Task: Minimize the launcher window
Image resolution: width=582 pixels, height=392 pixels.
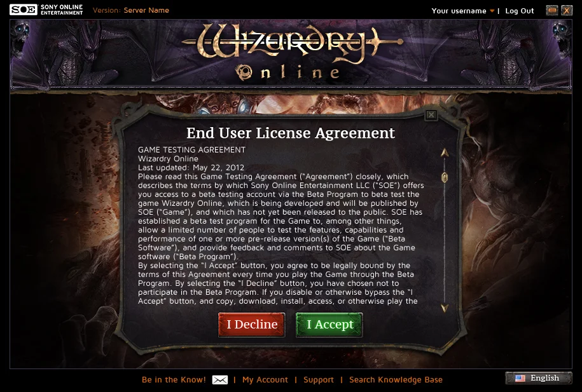Action: tap(552, 10)
